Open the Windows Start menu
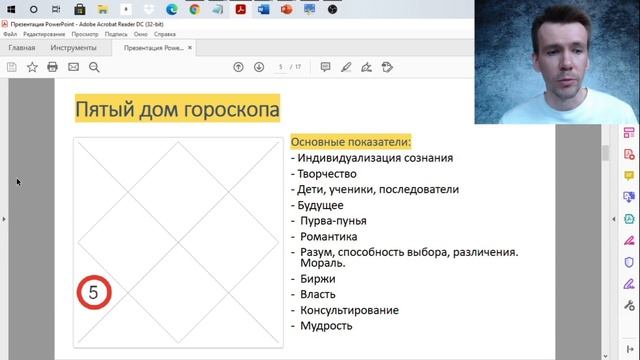 pyautogui.click(x=11, y=9)
